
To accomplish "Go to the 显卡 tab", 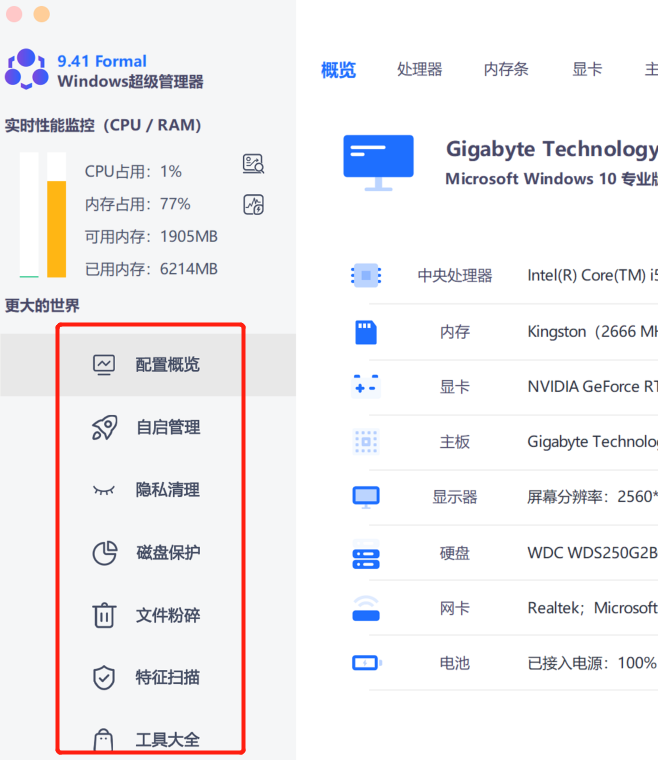I will tap(587, 69).
